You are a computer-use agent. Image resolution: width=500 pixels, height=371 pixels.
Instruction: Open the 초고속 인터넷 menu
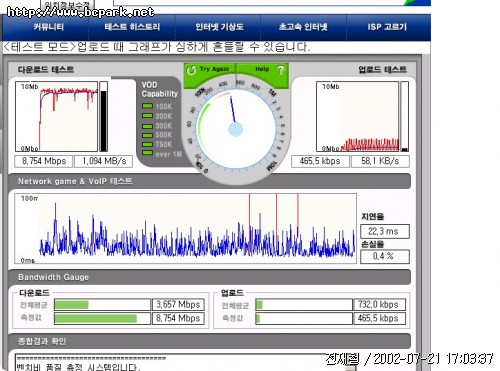(x=303, y=27)
